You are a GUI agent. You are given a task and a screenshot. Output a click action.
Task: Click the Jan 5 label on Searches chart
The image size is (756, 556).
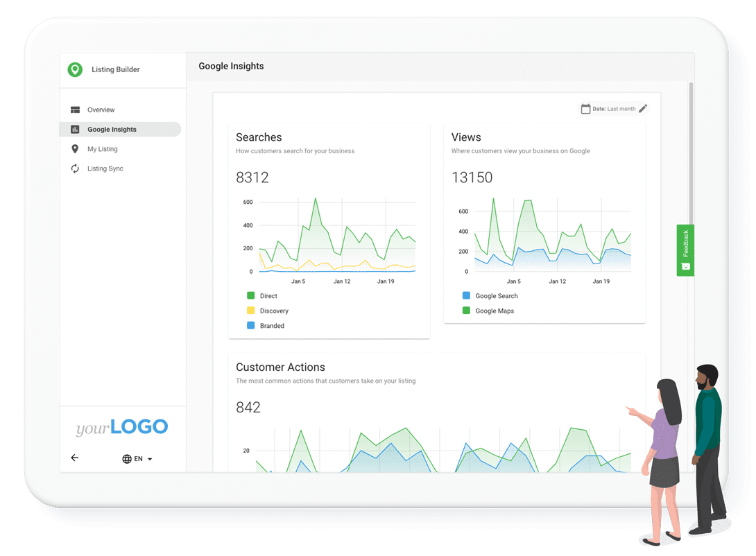tap(298, 281)
